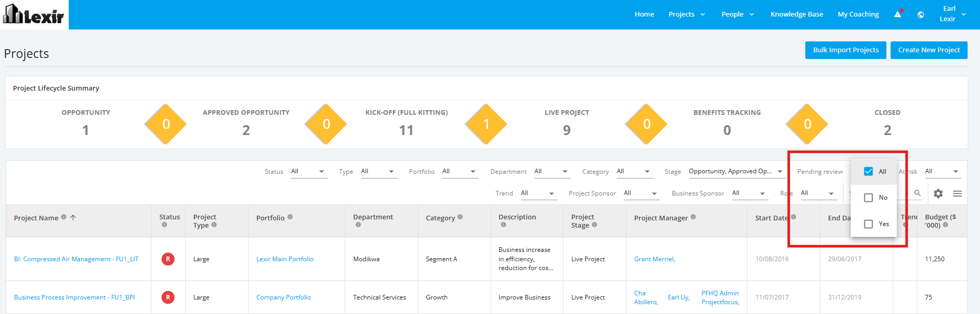Click the globe language icon
Image resolution: width=980 pixels, height=314 pixels.
pyautogui.click(x=921, y=14)
